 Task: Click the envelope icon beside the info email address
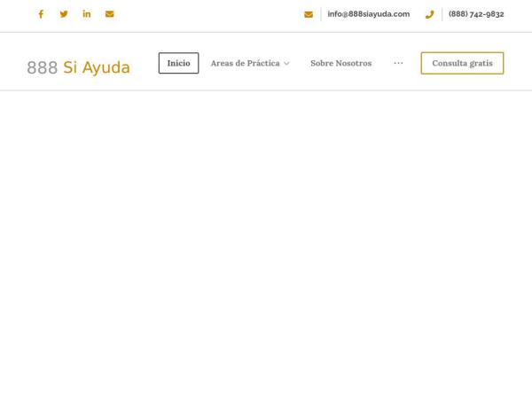click(309, 14)
